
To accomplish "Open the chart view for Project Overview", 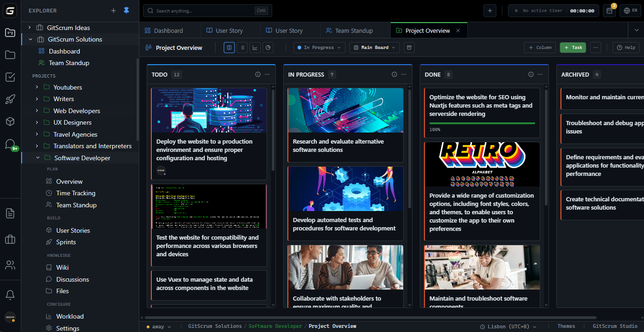I will 255,47.
